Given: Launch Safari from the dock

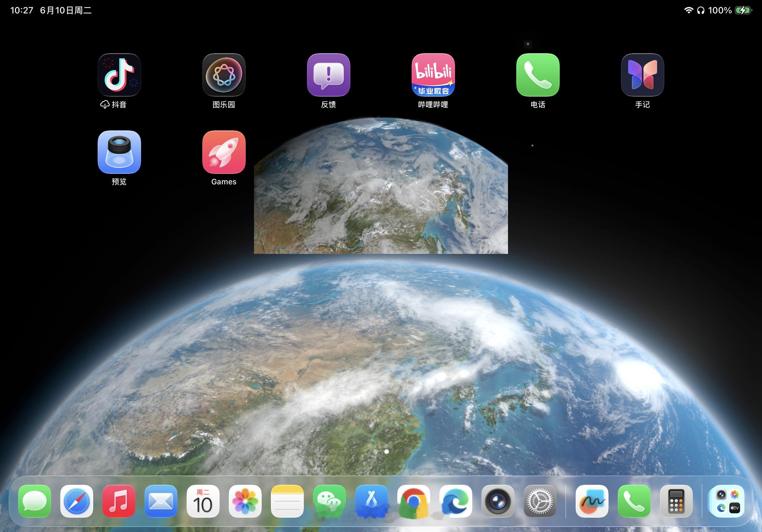Looking at the screenshot, I should pyautogui.click(x=77, y=501).
